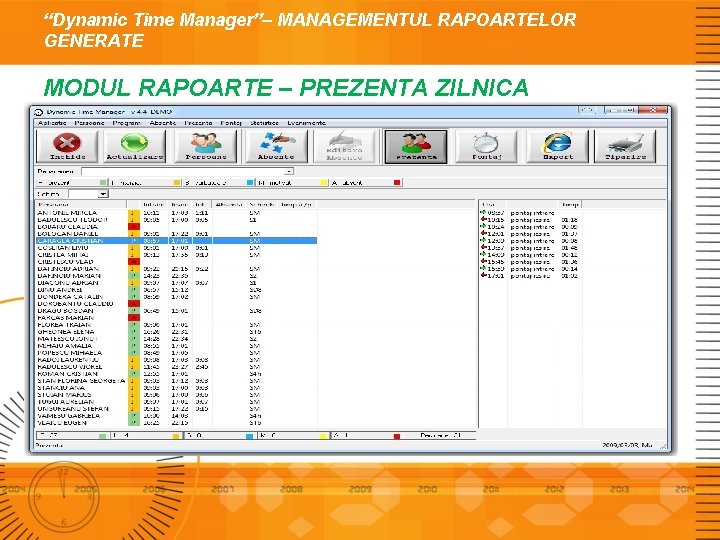Sort by the Intrare column header
The height and width of the screenshot is (540, 720).
[154, 204]
